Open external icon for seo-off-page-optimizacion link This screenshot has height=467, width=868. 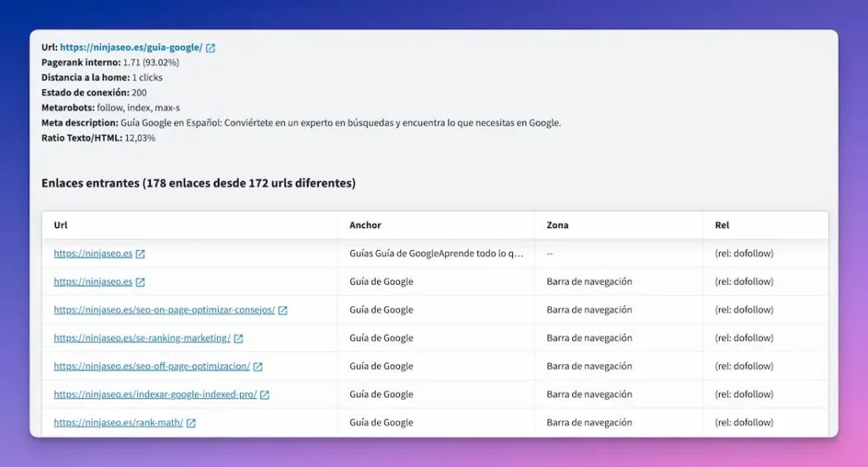(258, 367)
